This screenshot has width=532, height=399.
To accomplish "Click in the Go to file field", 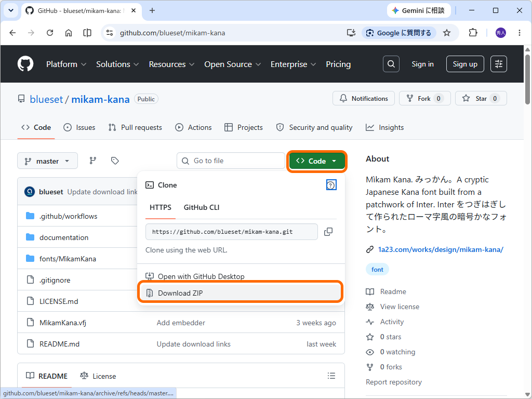I will (231, 161).
